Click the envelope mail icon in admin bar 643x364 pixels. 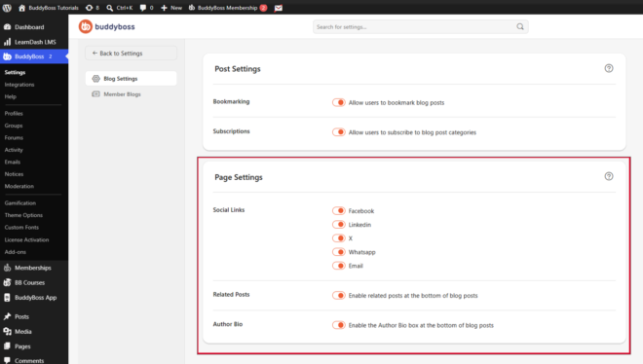pos(279,8)
